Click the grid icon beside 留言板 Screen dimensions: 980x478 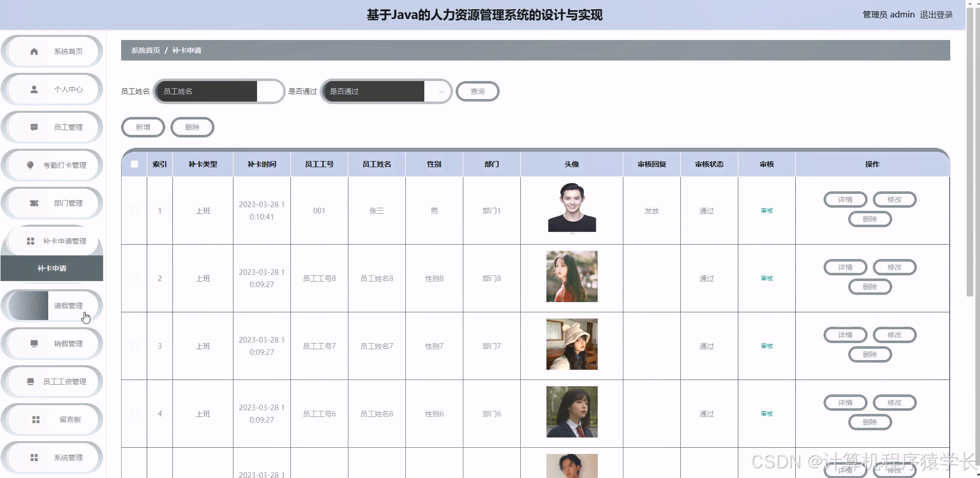point(36,420)
